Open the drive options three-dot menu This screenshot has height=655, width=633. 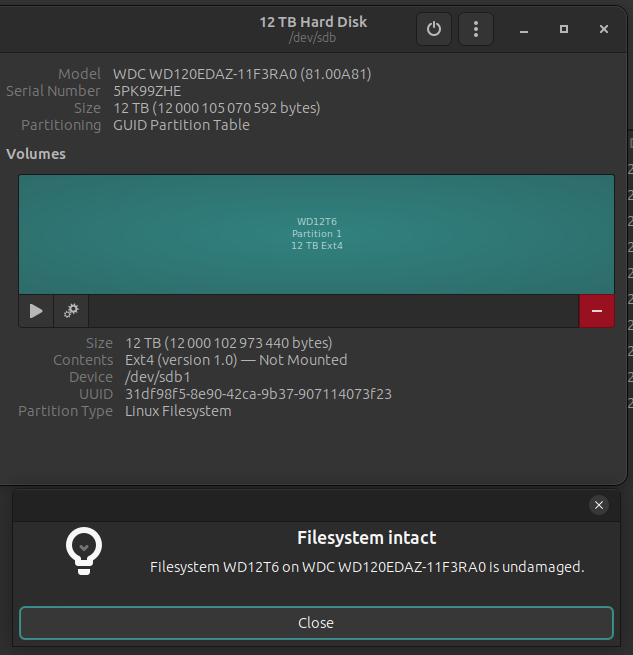point(476,29)
